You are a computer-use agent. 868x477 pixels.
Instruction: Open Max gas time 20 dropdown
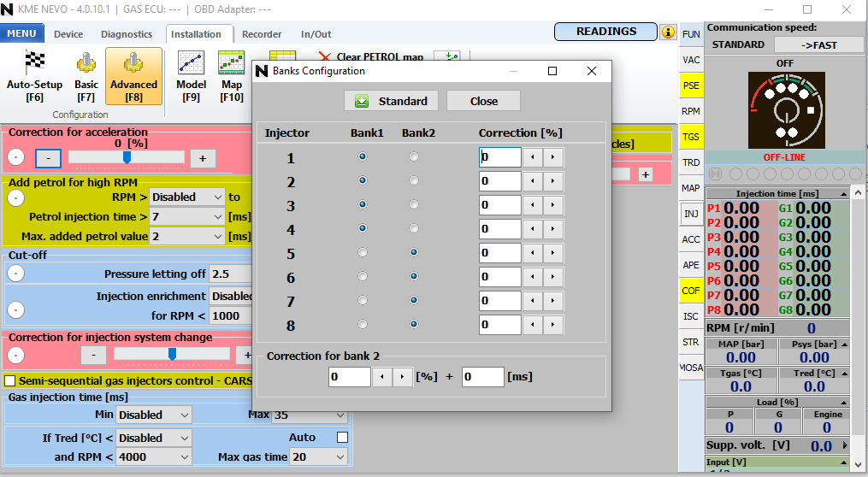(318, 457)
